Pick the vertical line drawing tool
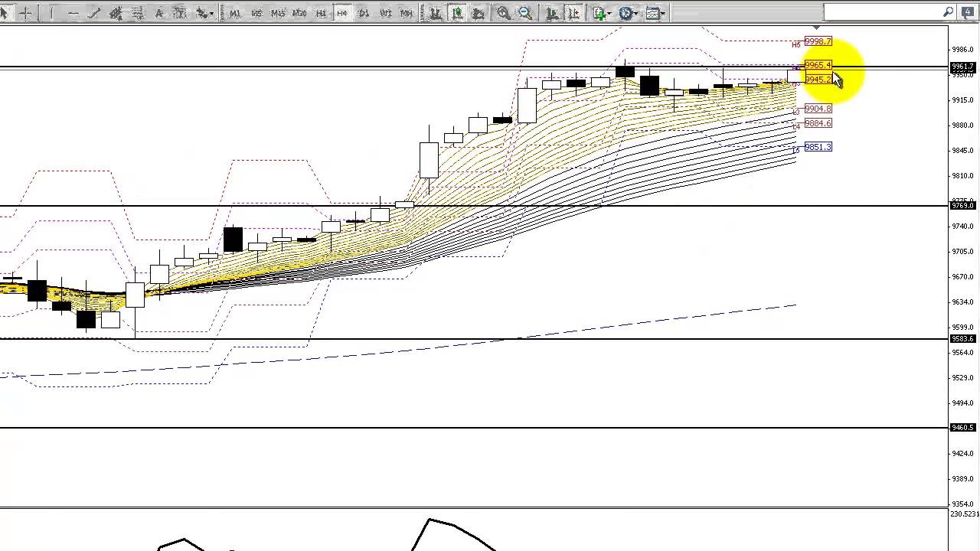Viewport: 980px width, 551px height. [x=51, y=13]
